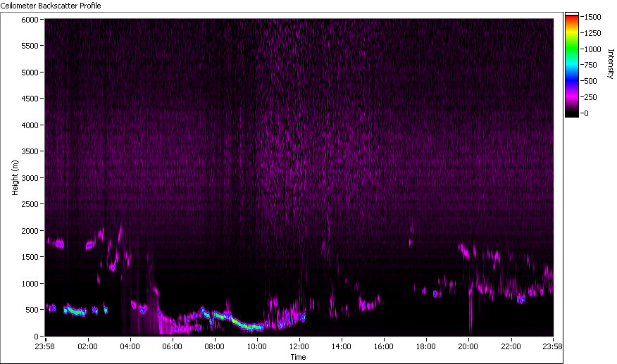Click the 5500 height axis value
Viewport: 617px width, 364px height.
[30, 46]
